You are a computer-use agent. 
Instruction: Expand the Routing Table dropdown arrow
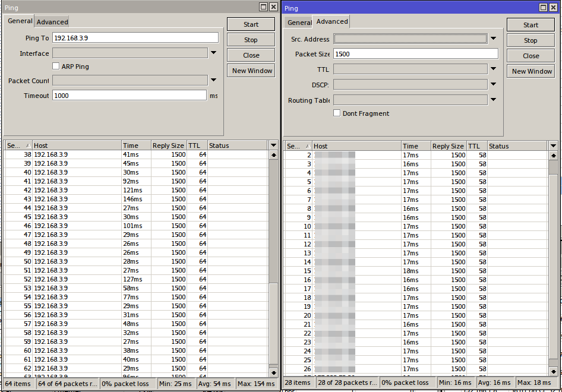pos(493,100)
